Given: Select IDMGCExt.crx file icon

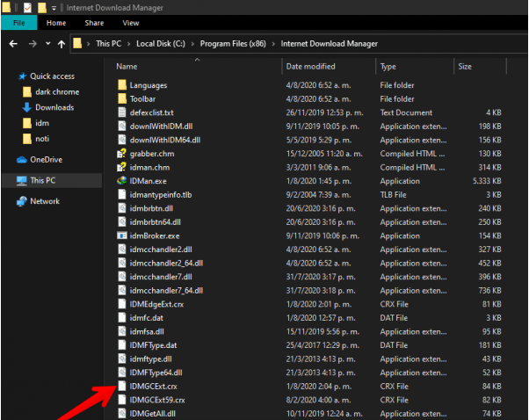Looking at the screenshot, I should 122,387.
